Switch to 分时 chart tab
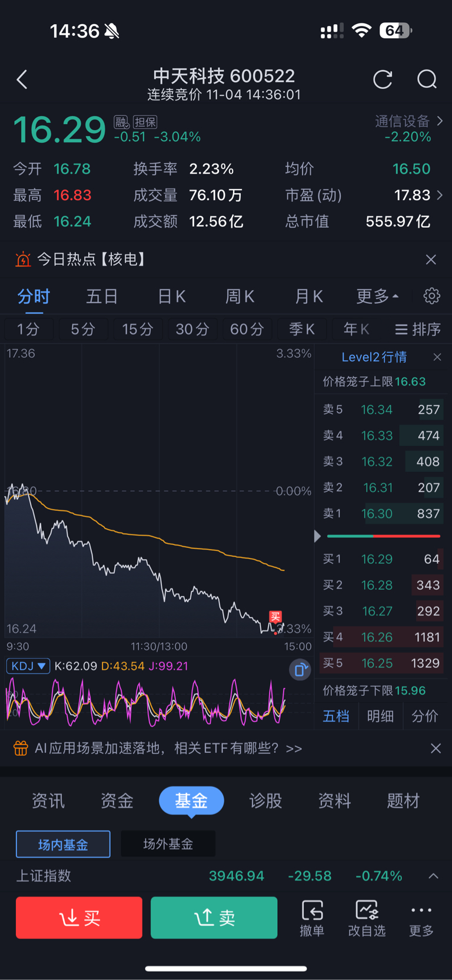This screenshot has height=980, width=452. 34,296
